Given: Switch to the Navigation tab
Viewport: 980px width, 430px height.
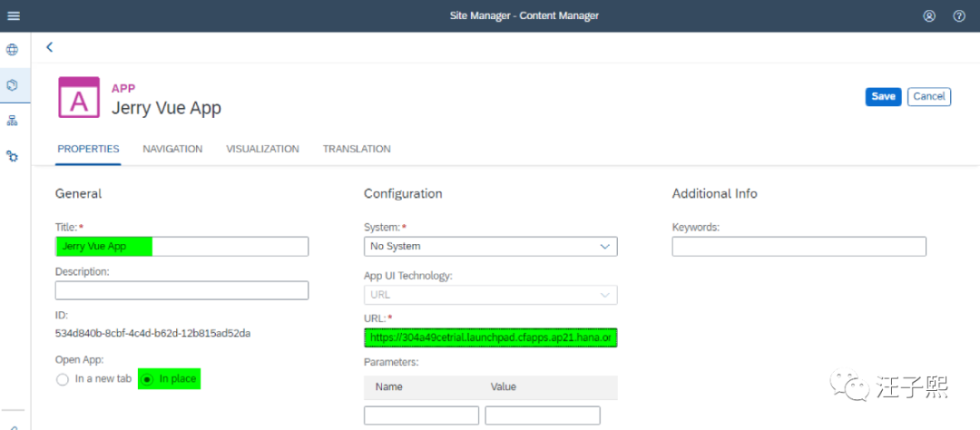Looking at the screenshot, I should 172,149.
